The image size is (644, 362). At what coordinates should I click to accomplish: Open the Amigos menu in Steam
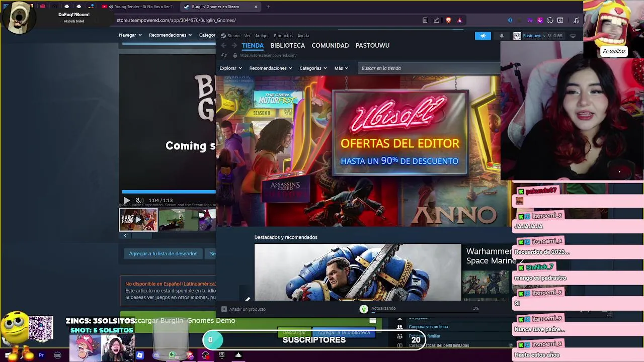click(x=262, y=36)
